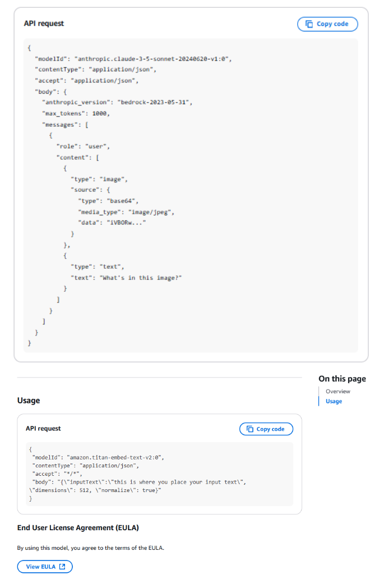This screenshot has width=379, height=588.
Task: Click the EULA agreement sentence text
Action: (x=90, y=548)
